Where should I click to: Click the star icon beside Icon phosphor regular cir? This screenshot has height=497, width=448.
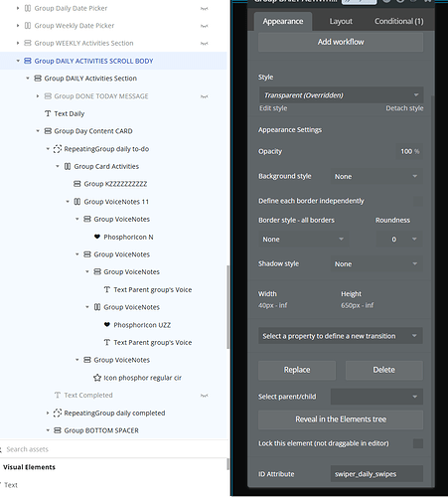tap(97, 378)
